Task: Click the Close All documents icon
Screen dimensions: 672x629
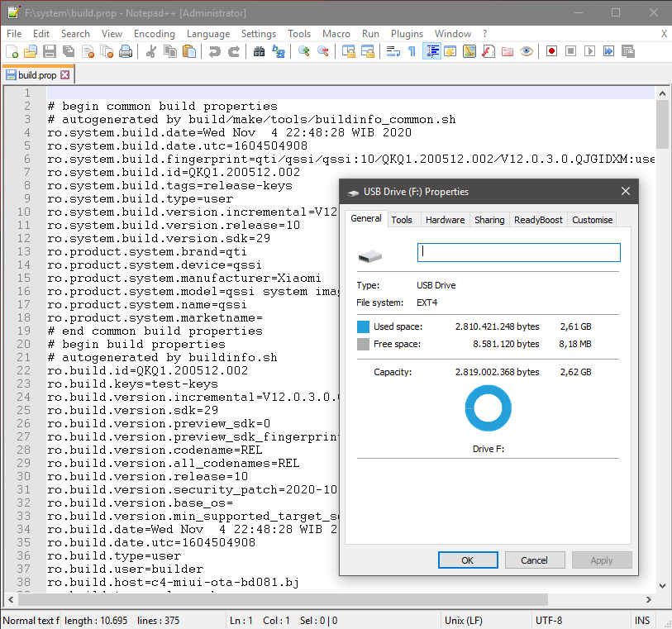Action: tap(107, 51)
